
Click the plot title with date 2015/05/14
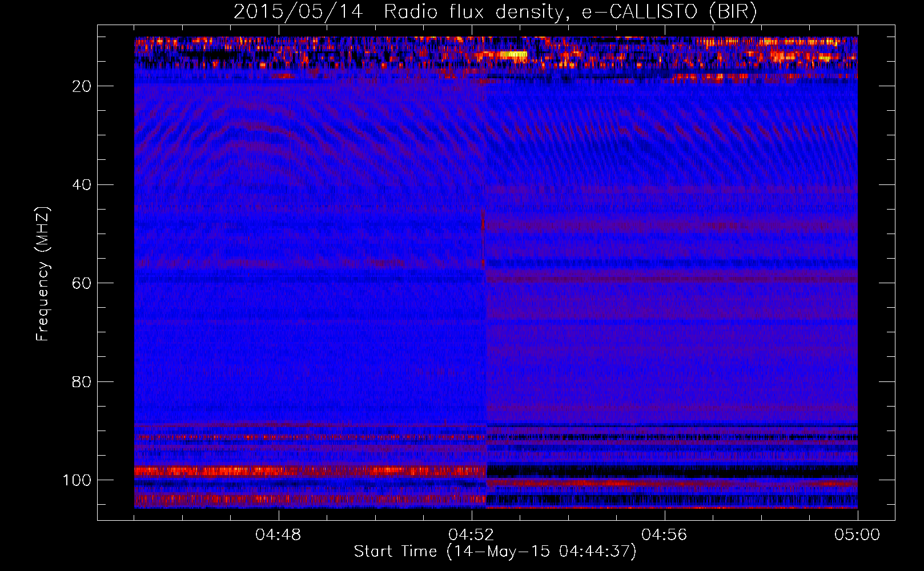tap(495, 12)
